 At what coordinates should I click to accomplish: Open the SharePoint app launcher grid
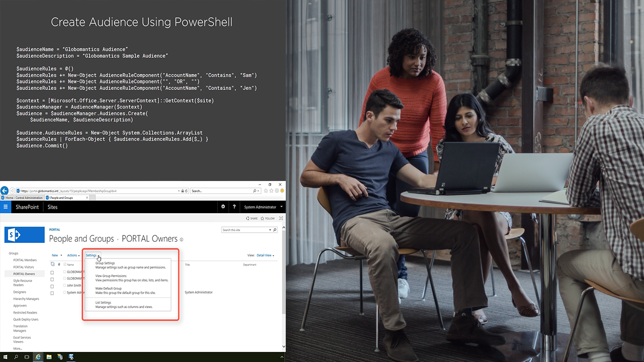pyautogui.click(x=6, y=207)
